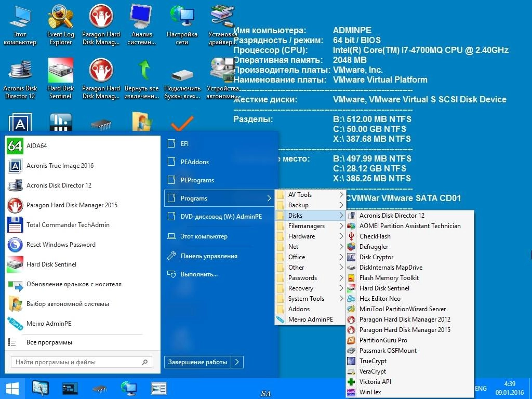This screenshot has width=532, height=399.
Task: Open Обновление ярлыков с носителя entry
Action: 83,284
